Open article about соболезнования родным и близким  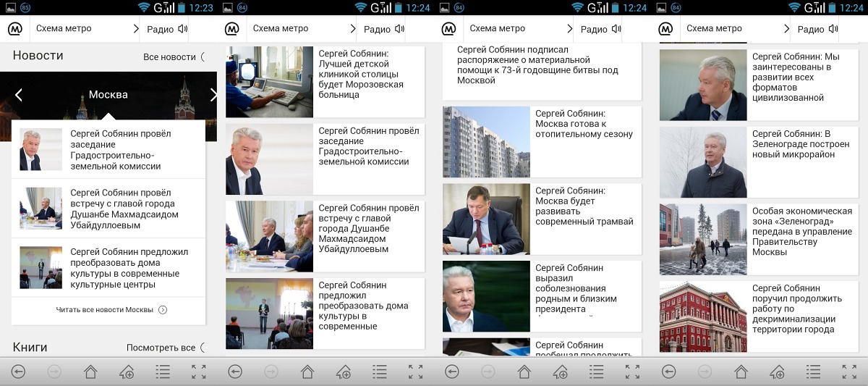pos(542,296)
